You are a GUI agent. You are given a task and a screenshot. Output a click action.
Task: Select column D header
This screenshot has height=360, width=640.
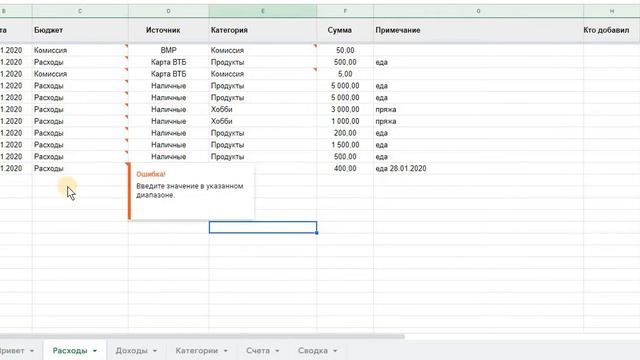click(x=169, y=11)
